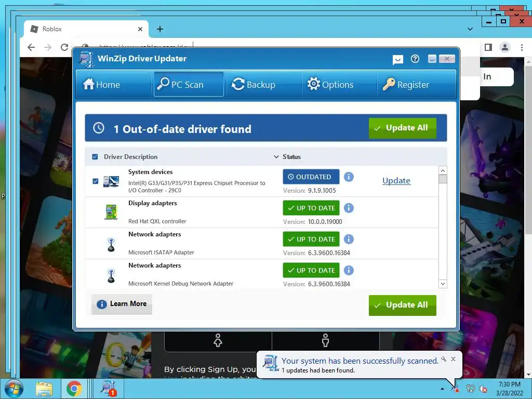The width and height of the screenshot is (532, 399).
Task: Click the network tray icon
Action: point(471,389)
